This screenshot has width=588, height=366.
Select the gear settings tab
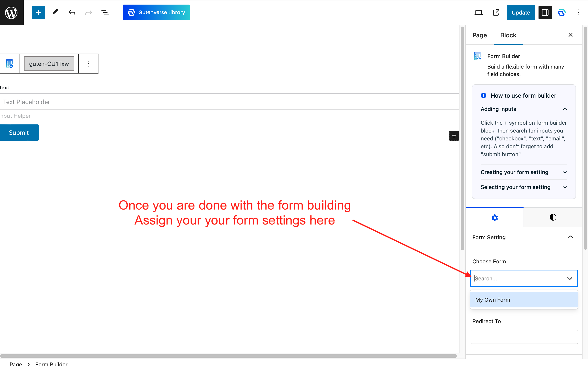pos(494,218)
